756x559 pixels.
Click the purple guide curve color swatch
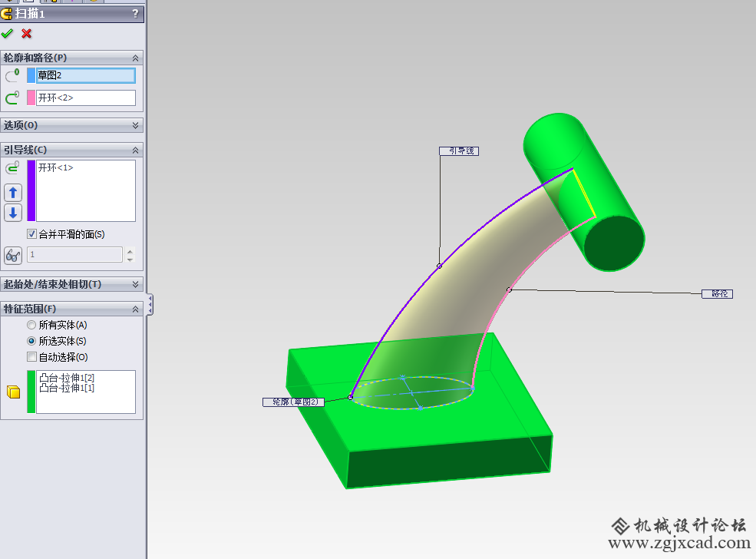click(x=31, y=190)
